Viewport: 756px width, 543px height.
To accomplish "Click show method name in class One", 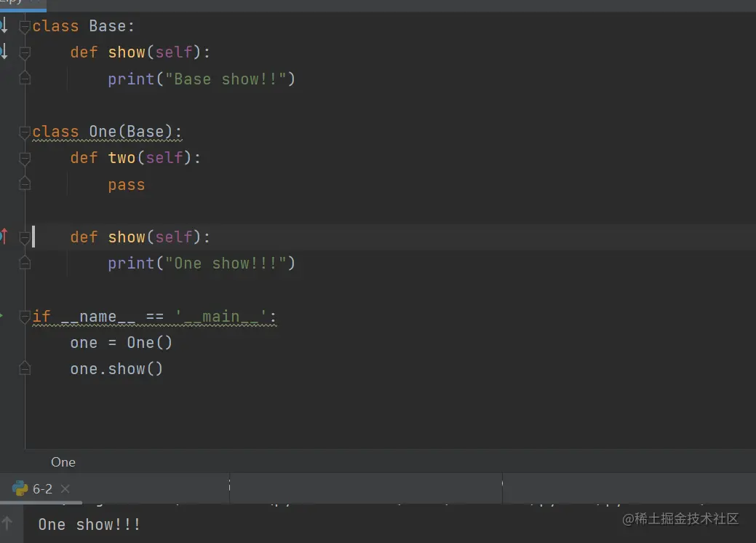I will (127, 237).
